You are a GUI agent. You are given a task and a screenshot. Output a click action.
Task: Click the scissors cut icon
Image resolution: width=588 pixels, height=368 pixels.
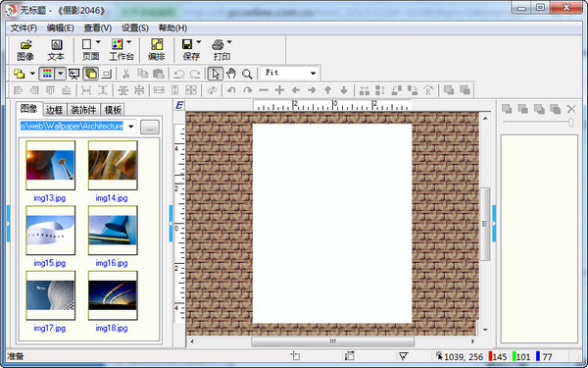(126, 74)
